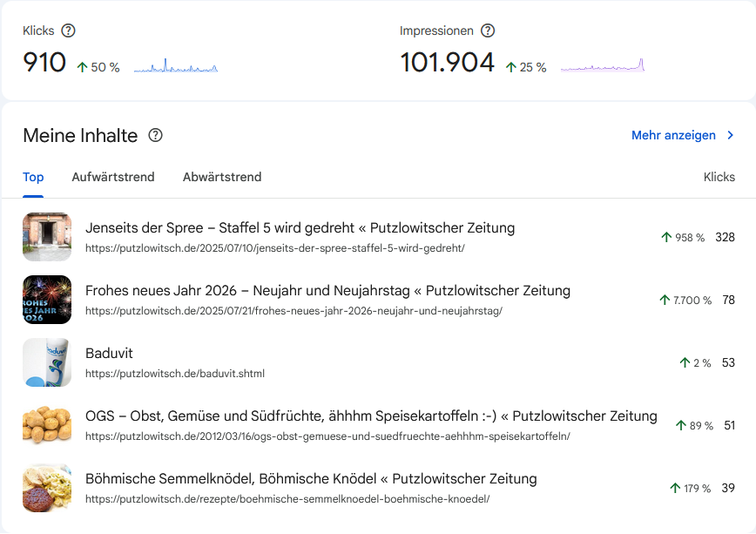Viewport: 756px width, 534px height.
Task: Switch to the Aufwärtstrend tab
Action: [x=113, y=177]
